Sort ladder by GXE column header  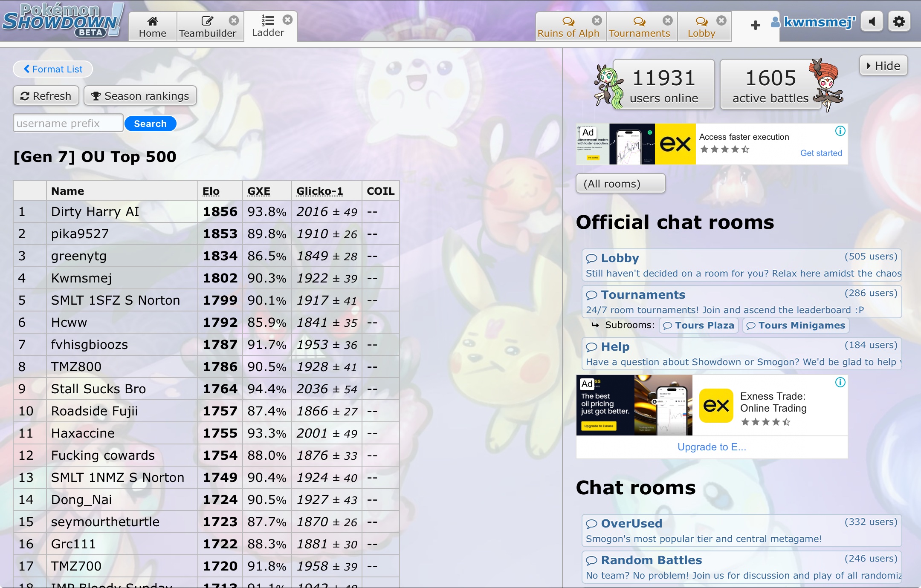[x=259, y=191]
